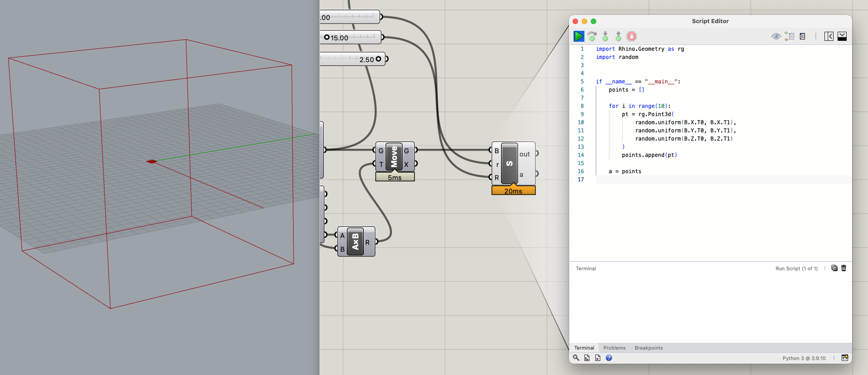This screenshot has width=868, height=375.
Task: Expand the Run Script (1 of 1) selector
Action: [796, 268]
